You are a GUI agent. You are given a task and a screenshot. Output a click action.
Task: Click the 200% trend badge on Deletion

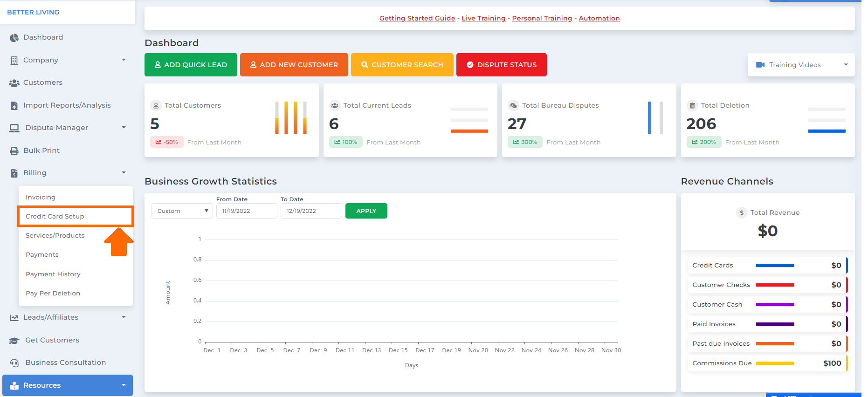(x=704, y=142)
